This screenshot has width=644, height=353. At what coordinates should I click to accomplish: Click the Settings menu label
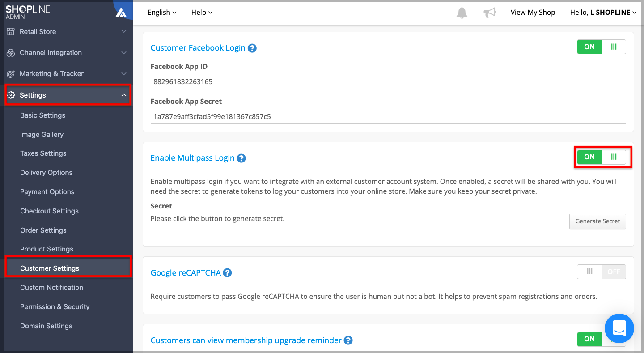point(33,95)
